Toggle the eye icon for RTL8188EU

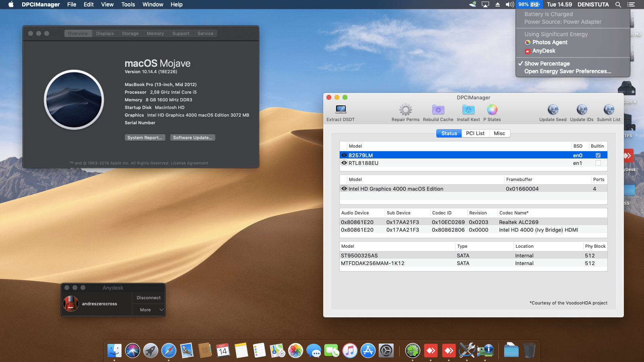[x=344, y=163]
